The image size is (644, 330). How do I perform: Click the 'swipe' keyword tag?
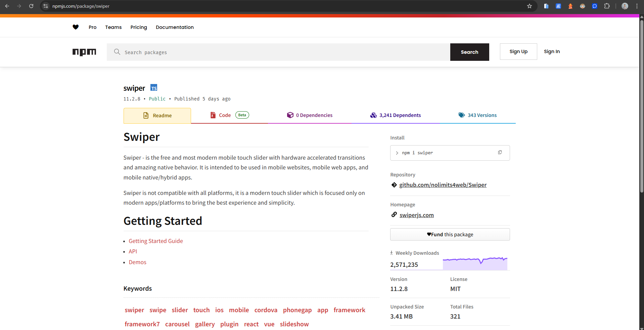[158, 310]
